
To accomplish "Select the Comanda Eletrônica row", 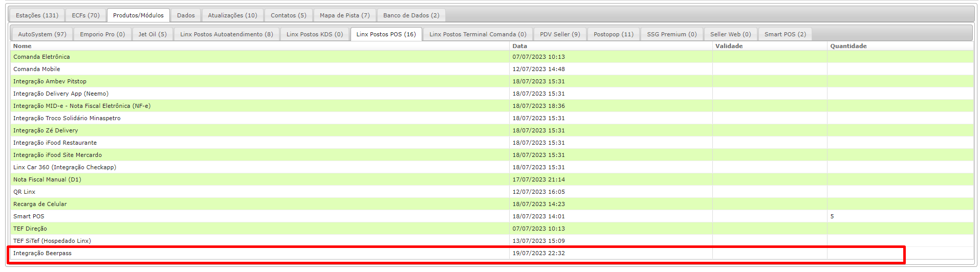I will click(492, 57).
